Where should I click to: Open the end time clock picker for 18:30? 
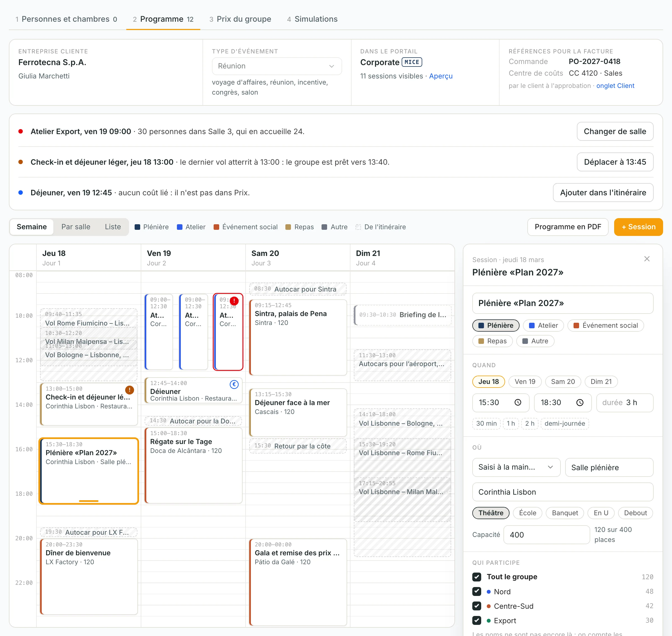coord(580,402)
